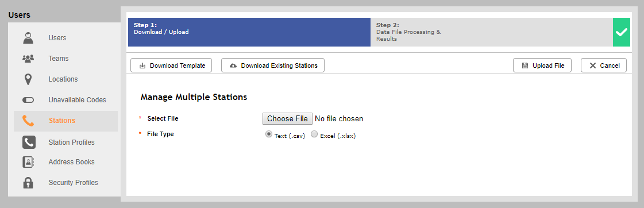Viewport: 644px width, 208px height.
Task: Select the Excel (.xlsx) radio option
Action: point(314,134)
